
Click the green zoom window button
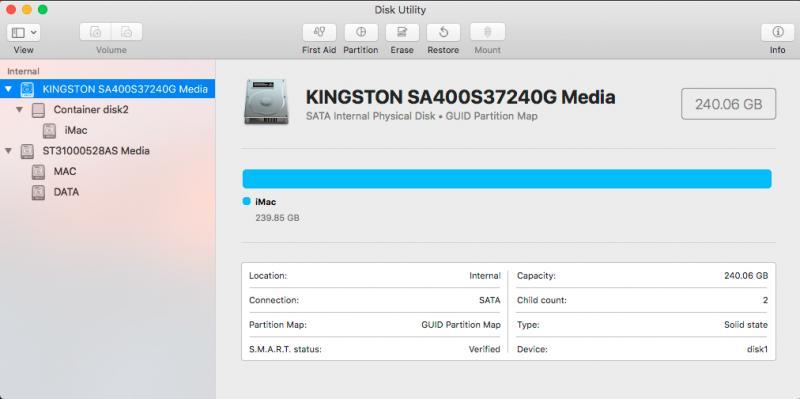[43, 10]
